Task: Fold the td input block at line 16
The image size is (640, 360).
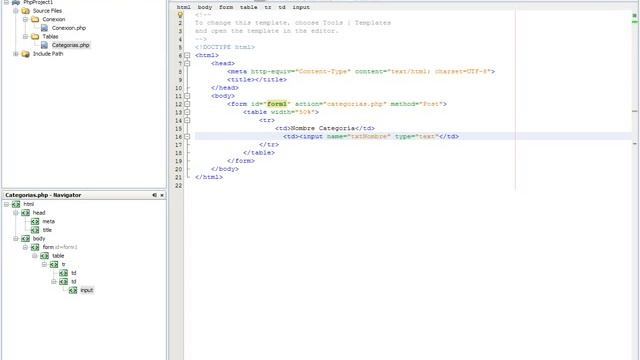Action: 187,137
